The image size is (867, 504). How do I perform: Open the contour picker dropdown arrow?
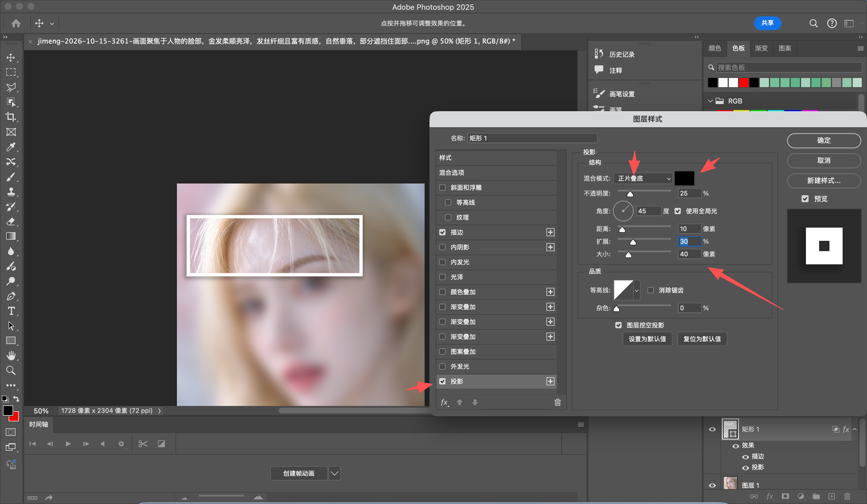point(637,290)
